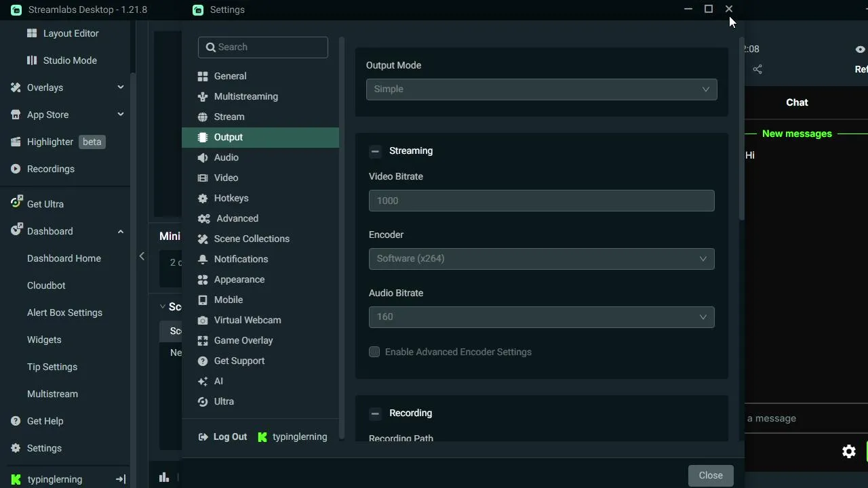This screenshot has height=488, width=868.
Task: Open the Output Mode dropdown
Action: point(542,89)
